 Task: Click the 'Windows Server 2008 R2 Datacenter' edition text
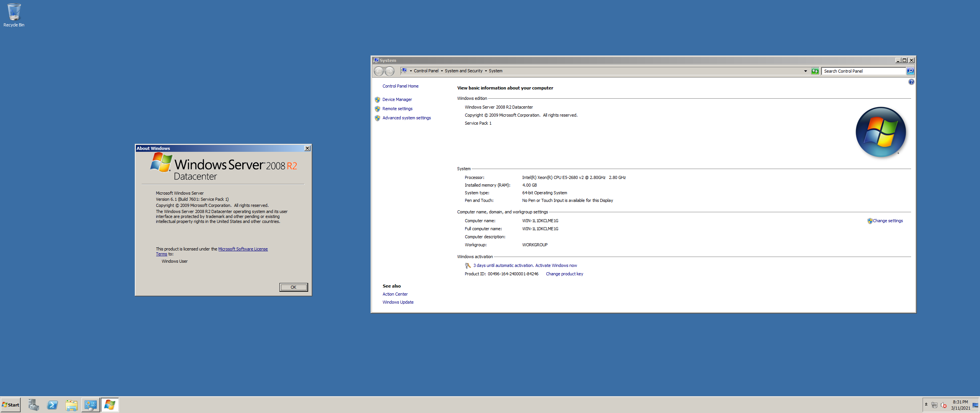pyautogui.click(x=499, y=107)
